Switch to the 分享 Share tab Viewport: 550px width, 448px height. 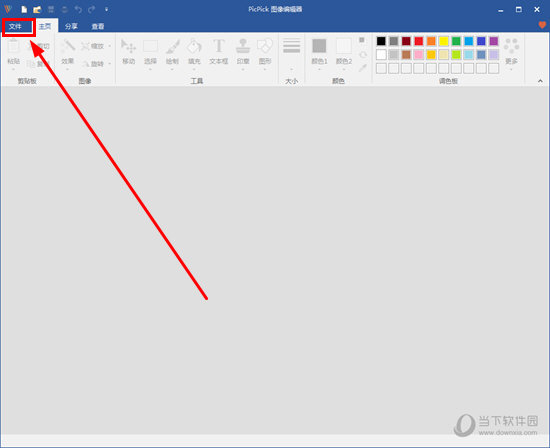(71, 26)
